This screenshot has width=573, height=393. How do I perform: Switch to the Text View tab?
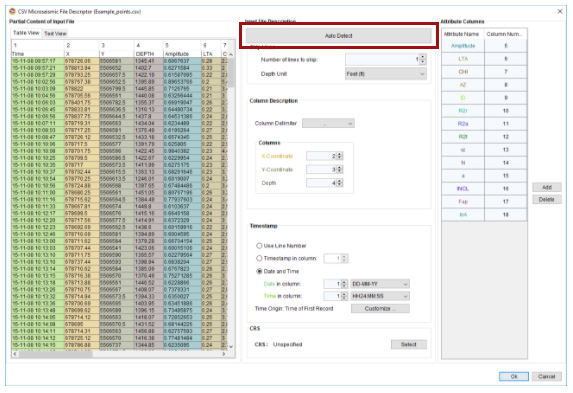pyautogui.click(x=55, y=34)
